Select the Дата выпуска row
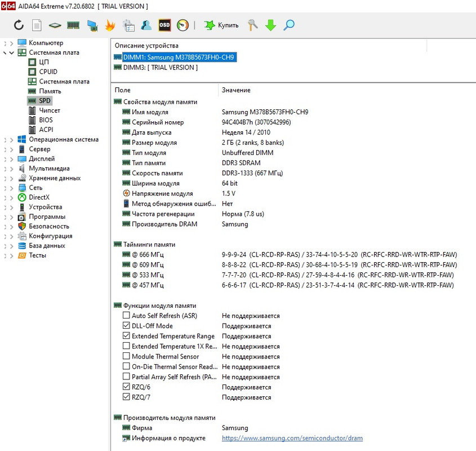 coord(196,132)
